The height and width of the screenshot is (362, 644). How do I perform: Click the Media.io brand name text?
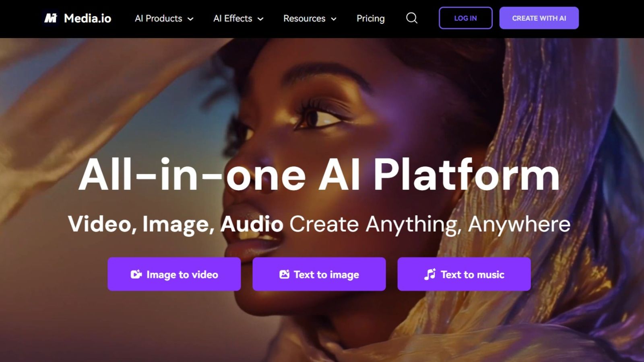(x=87, y=19)
